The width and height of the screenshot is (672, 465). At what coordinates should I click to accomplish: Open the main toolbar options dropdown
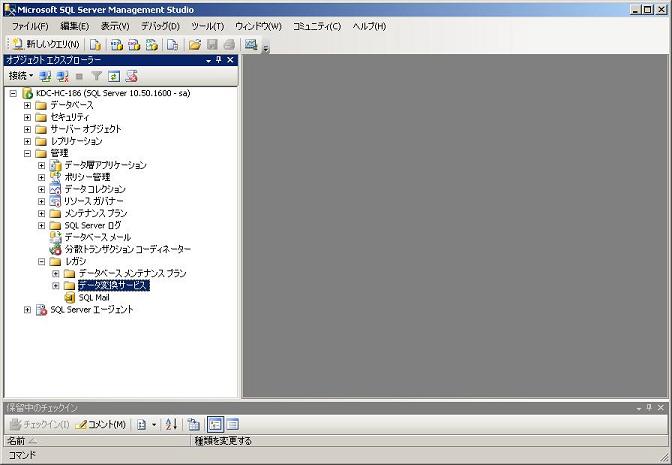[x=265, y=48]
